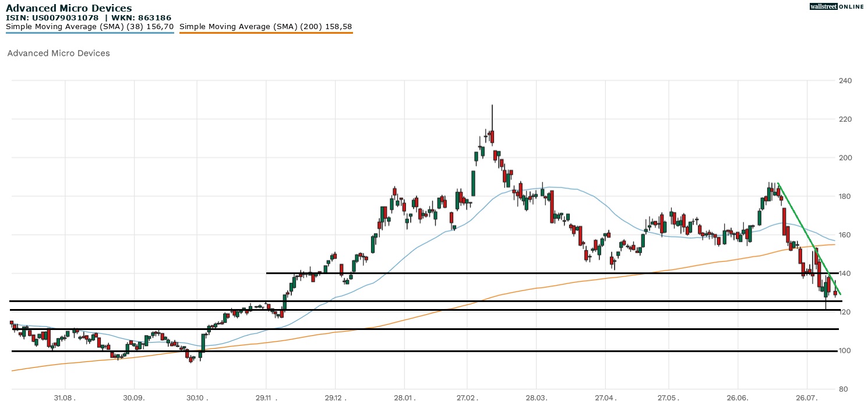Click the Advanced Micro Devices bold title
The height and width of the screenshot is (401, 868).
69,8
